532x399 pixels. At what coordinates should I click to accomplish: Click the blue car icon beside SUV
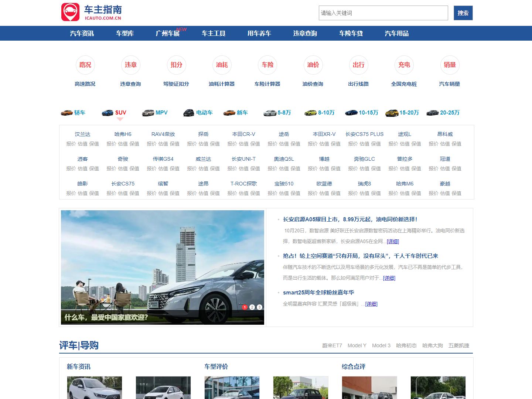[108, 113]
